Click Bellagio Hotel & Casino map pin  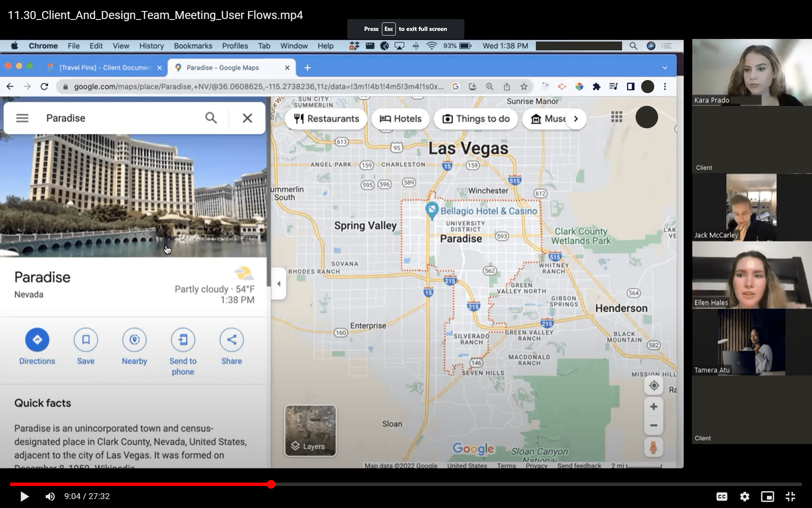[431, 210]
